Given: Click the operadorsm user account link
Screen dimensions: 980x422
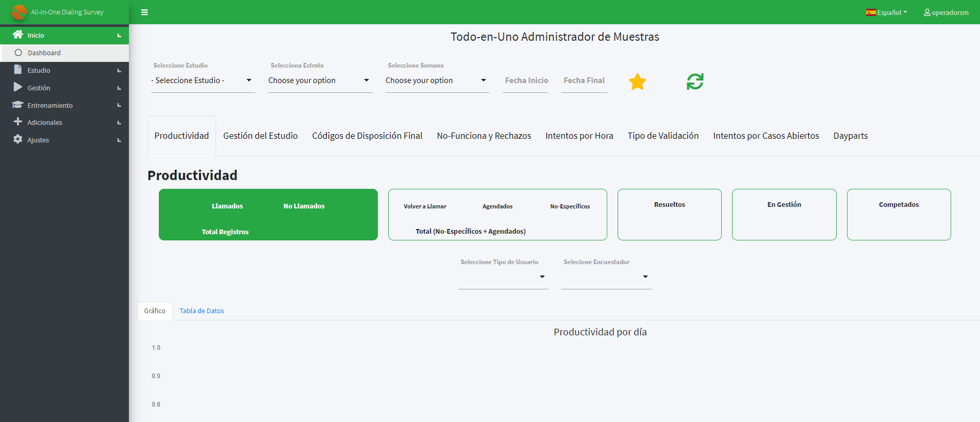Looking at the screenshot, I should (946, 12).
